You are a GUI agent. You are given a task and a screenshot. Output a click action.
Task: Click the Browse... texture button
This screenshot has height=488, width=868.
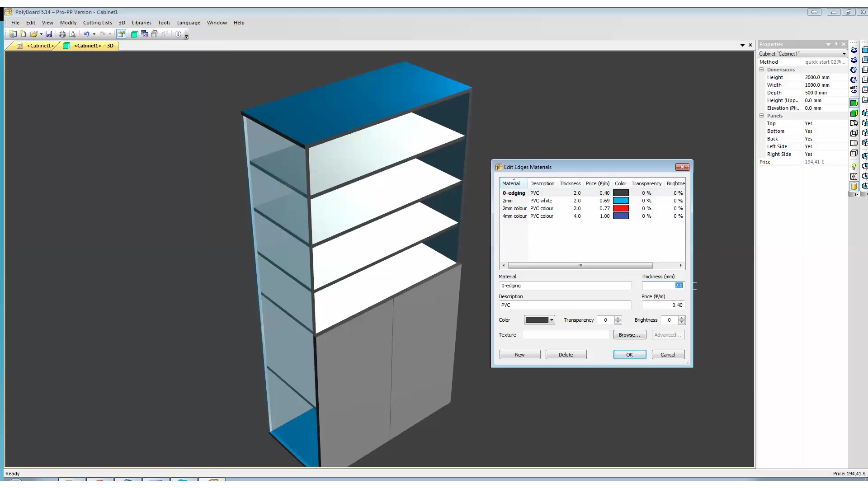click(x=629, y=335)
